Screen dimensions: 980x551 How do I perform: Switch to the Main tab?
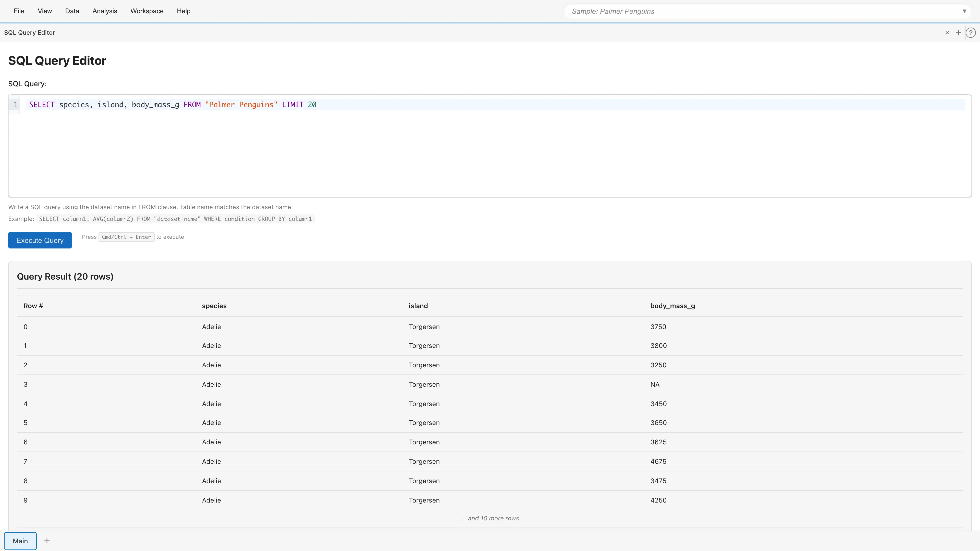(x=20, y=540)
